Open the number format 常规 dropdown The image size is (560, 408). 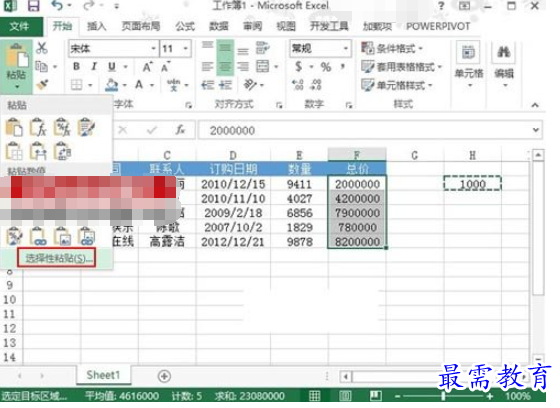click(x=346, y=48)
